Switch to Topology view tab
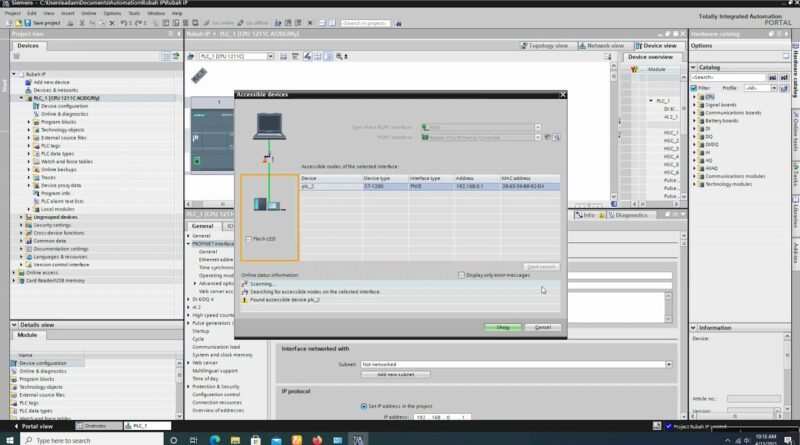The image size is (800, 445). (544, 45)
